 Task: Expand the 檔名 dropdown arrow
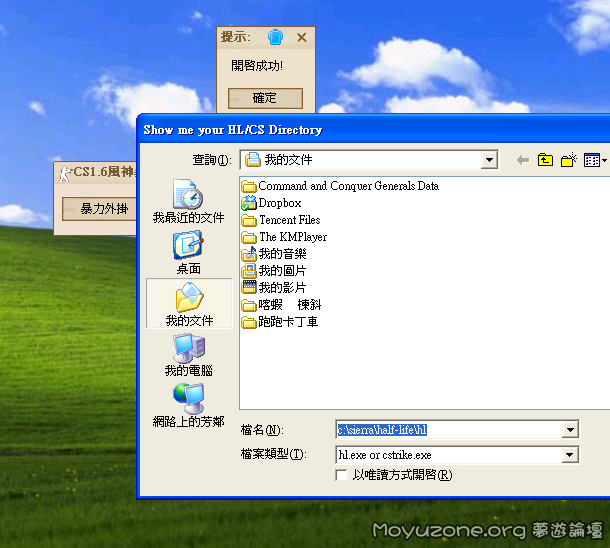[x=570, y=430]
